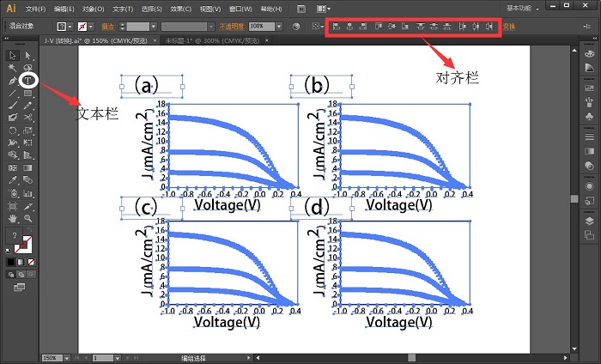Select the Eyedropper tool
The image size is (601, 364).
click(12, 180)
